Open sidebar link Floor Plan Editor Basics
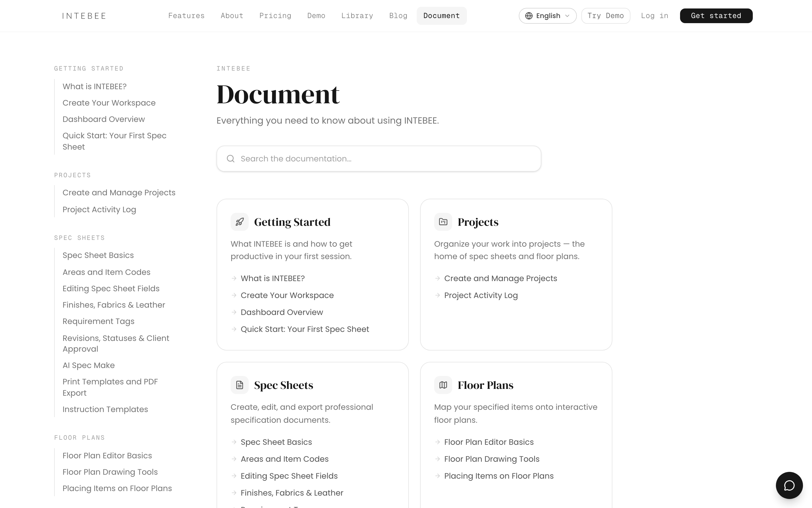812x508 pixels. tap(107, 456)
